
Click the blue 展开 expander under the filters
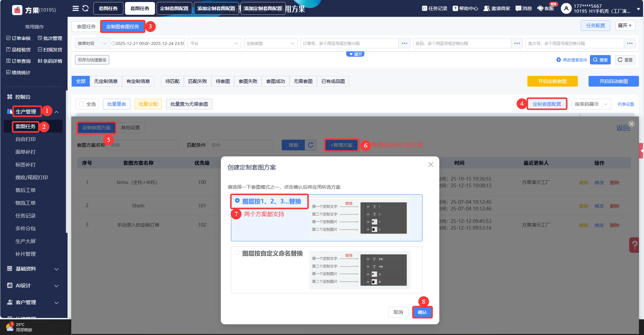355,54
